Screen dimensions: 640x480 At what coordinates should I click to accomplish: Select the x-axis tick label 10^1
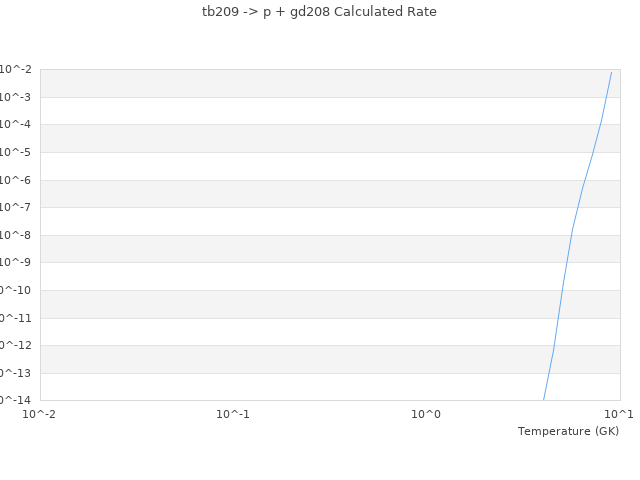coord(619,414)
